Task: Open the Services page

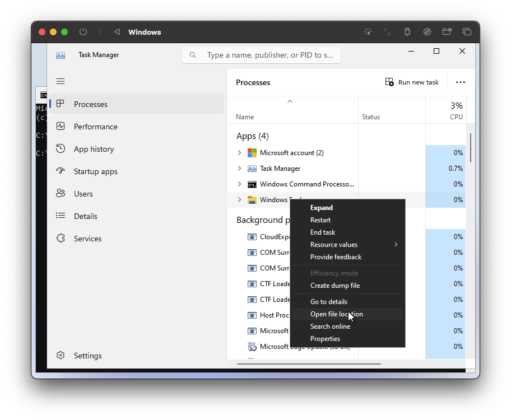Action: [137, 239]
